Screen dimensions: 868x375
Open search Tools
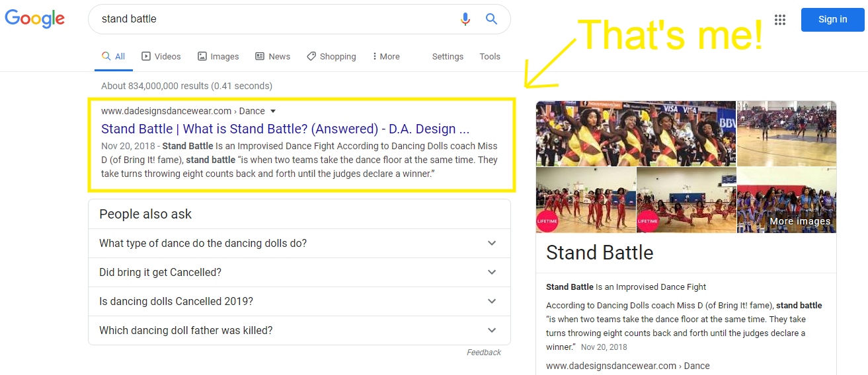490,57
